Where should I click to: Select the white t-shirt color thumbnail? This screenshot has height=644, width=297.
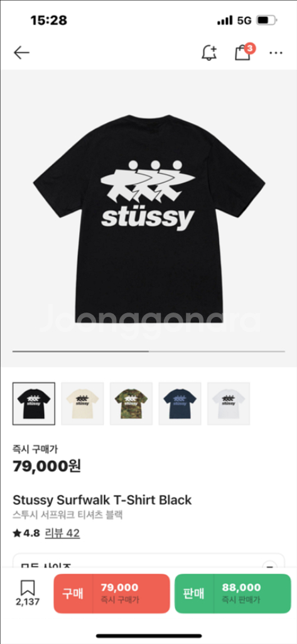coord(229,403)
